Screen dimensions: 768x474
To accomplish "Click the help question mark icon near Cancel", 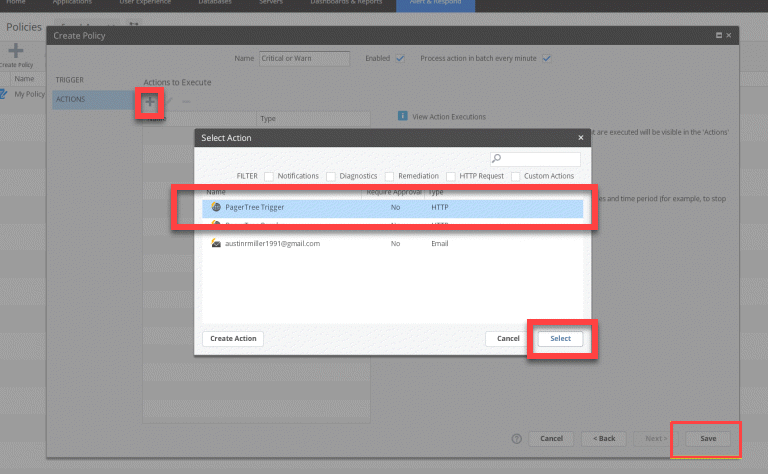I will pyautogui.click(x=517, y=438).
